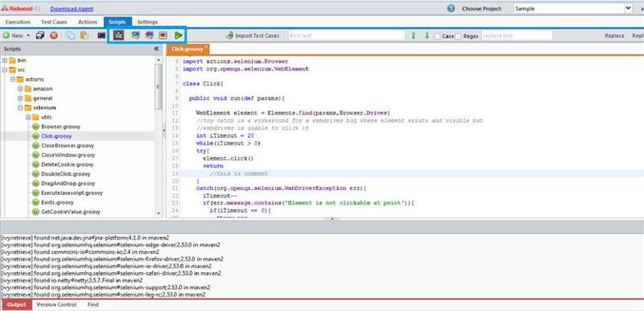Click the icon beside DeleteCookie.groovy
The image size is (644, 311).
click(x=36, y=165)
